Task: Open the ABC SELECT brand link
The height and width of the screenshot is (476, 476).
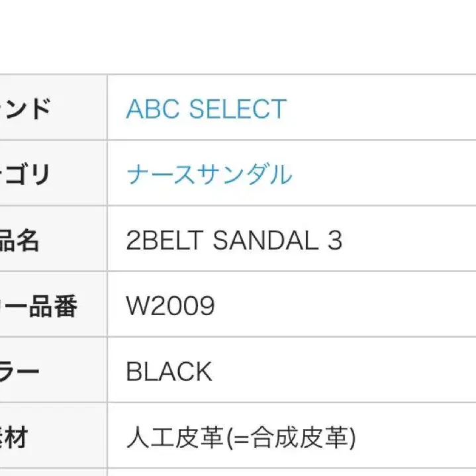Action: click(206, 109)
